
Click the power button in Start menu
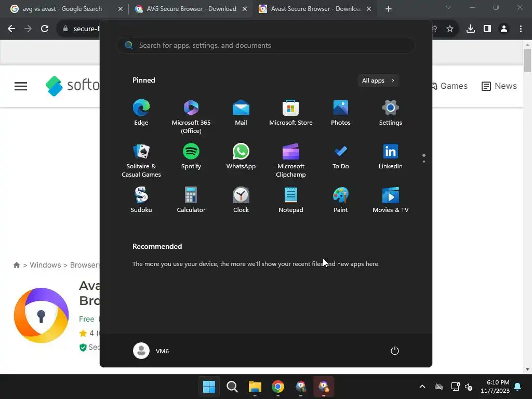pyautogui.click(x=395, y=351)
